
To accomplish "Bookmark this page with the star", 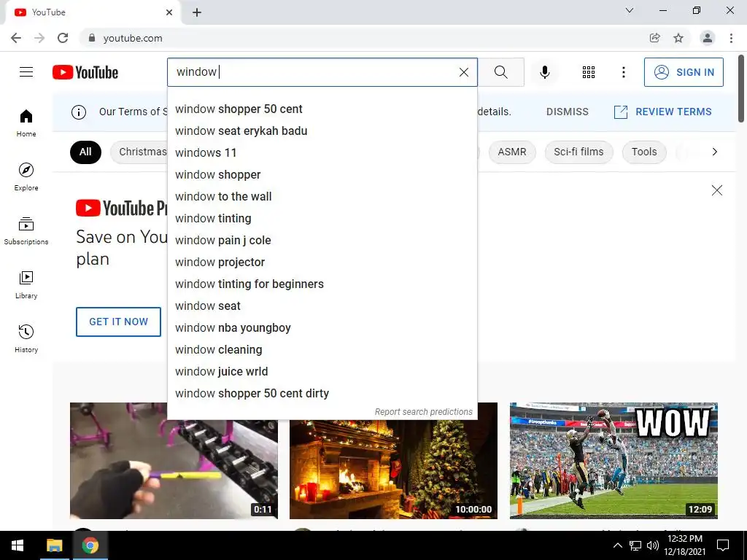I will [678, 38].
